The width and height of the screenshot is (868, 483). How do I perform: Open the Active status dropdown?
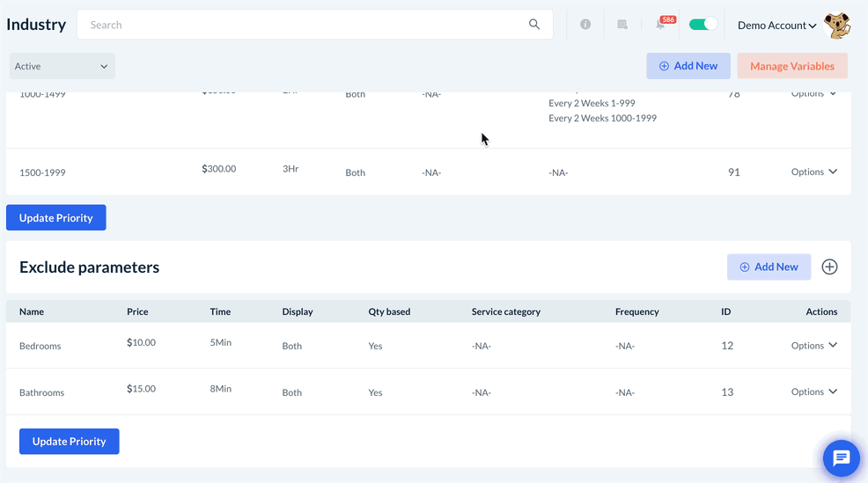[x=62, y=66]
